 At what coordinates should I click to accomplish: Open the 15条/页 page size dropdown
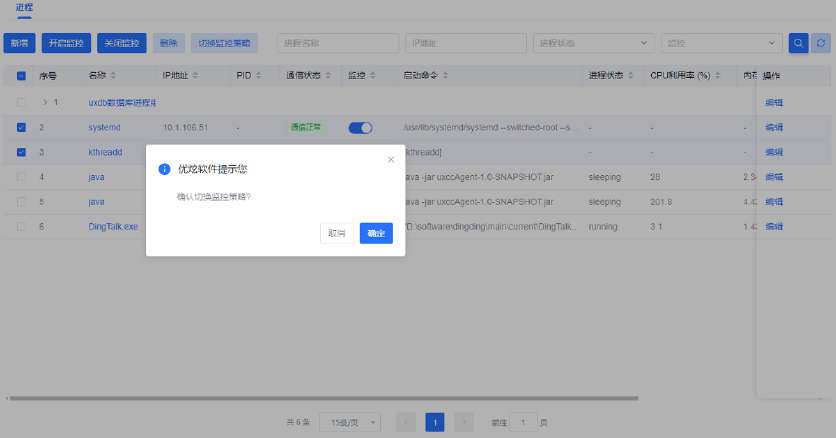coord(355,422)
